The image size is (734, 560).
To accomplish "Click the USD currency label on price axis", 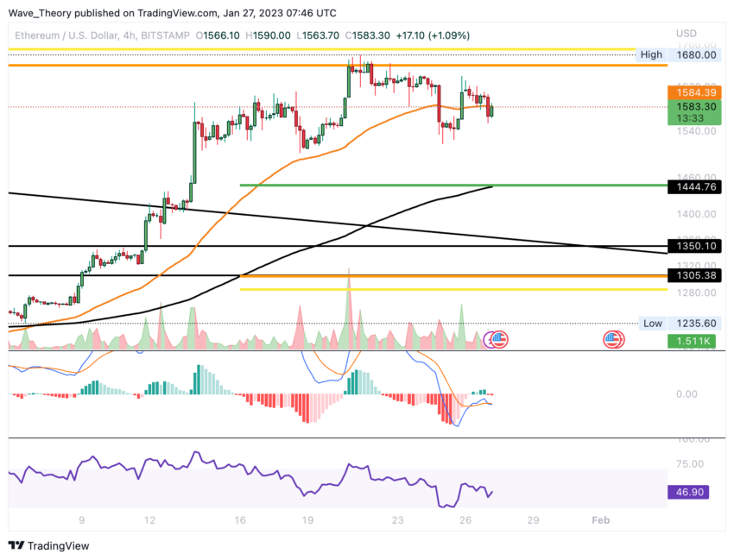I will (687, 33).
